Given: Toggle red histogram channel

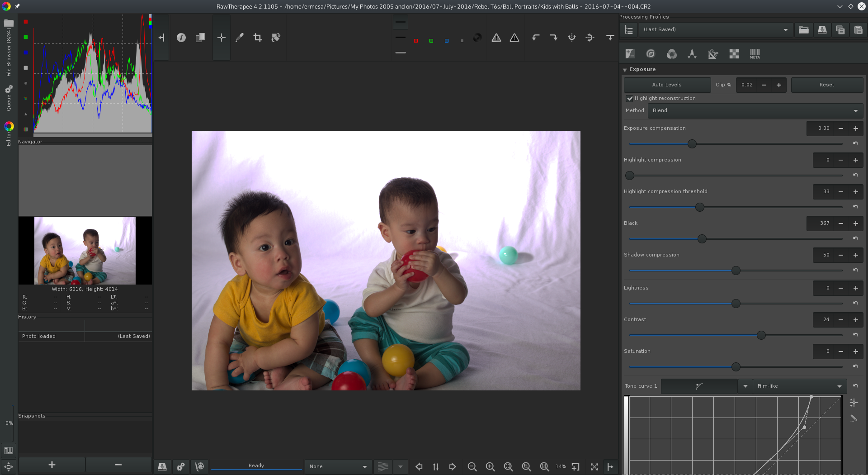Looking at the screenshot, I should [x=26, y=22].
